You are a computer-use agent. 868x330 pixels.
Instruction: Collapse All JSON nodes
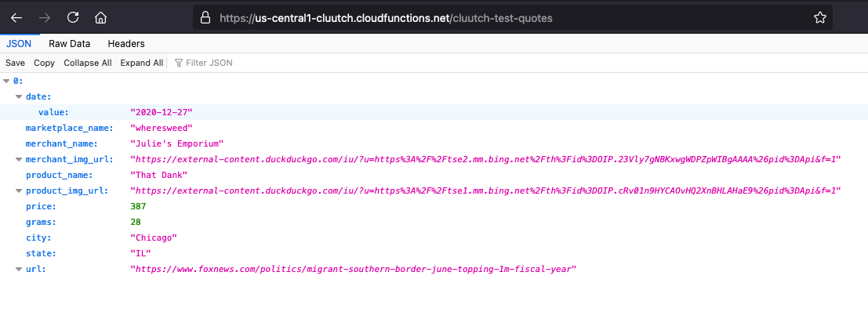point(88,63)
